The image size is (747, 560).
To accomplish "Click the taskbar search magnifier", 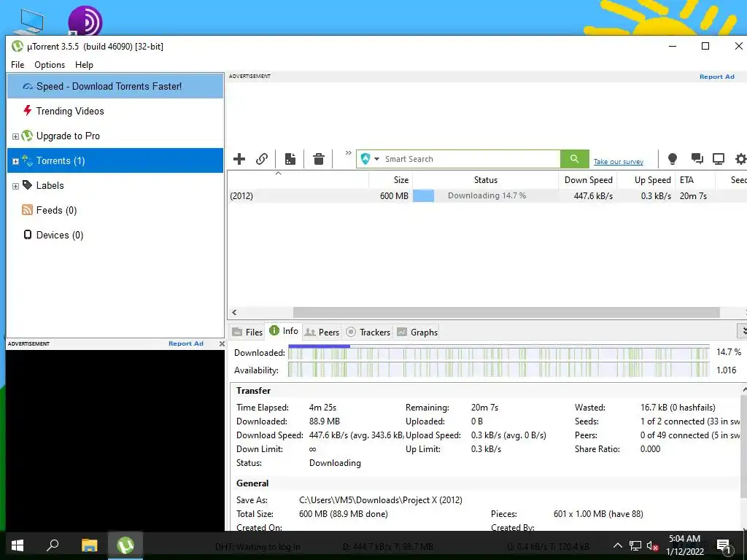I will (x=53, y=545).
